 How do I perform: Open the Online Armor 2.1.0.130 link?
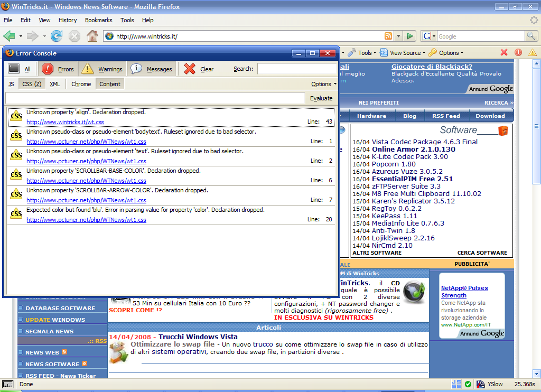413,149
